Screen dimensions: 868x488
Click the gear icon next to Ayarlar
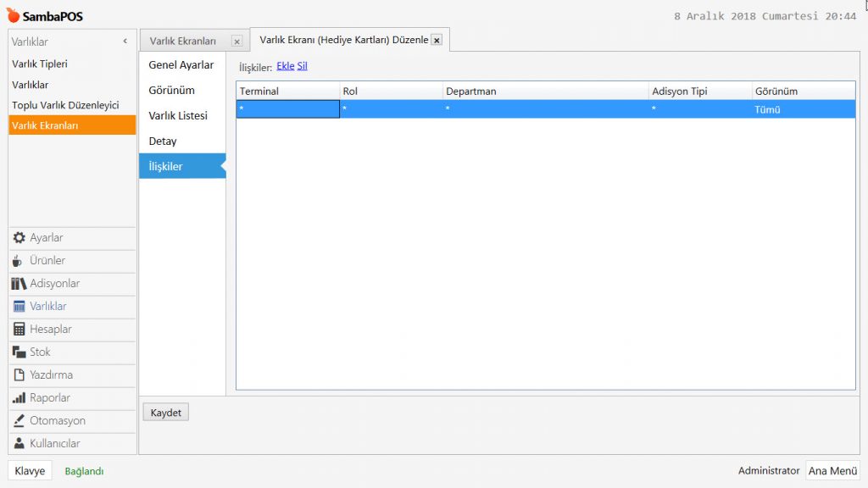[x=19, y=238]
